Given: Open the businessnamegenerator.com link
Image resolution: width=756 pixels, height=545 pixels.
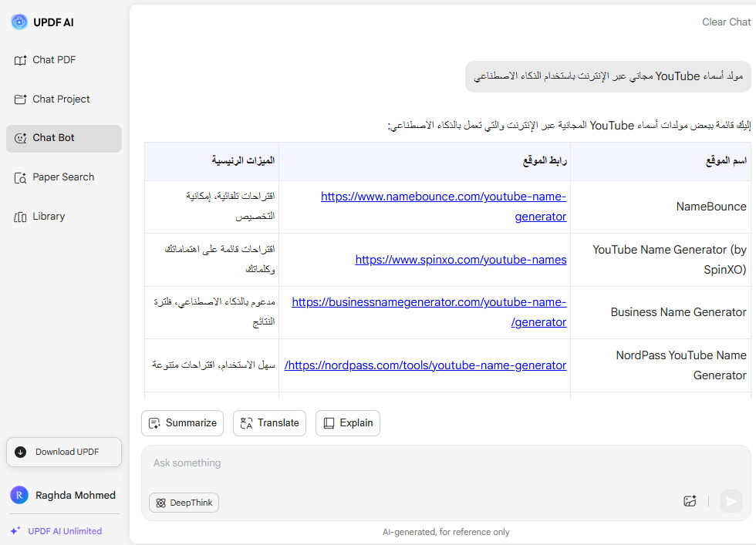Looking at the screenshot, I should 429,311.
